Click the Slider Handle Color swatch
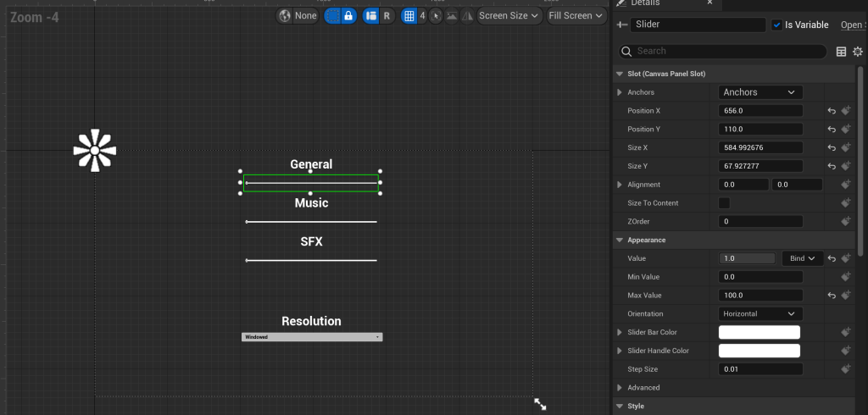 [759, 351]
